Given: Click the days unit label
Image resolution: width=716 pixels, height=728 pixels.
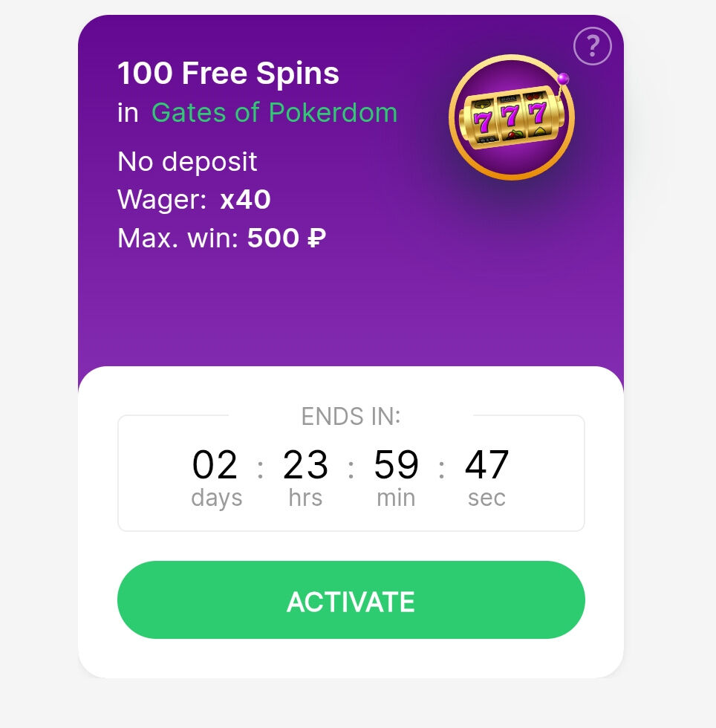Looking at the screenshot, I should (216, 498).
